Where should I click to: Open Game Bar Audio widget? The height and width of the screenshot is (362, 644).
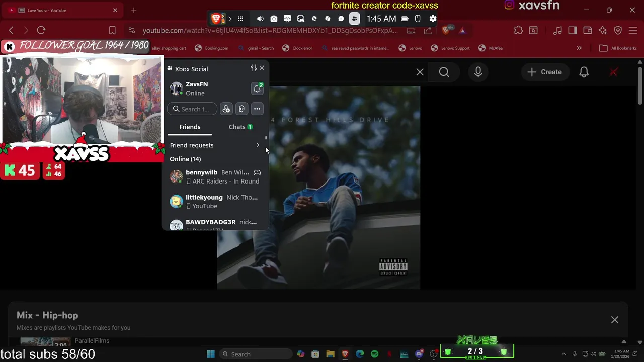260,19
